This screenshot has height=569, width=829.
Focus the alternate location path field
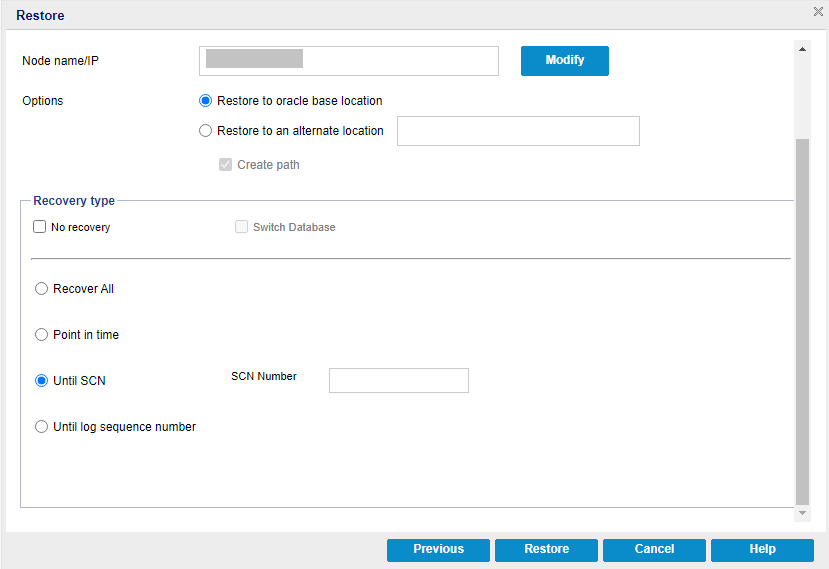pyautogui.click(x=518, y=131)
